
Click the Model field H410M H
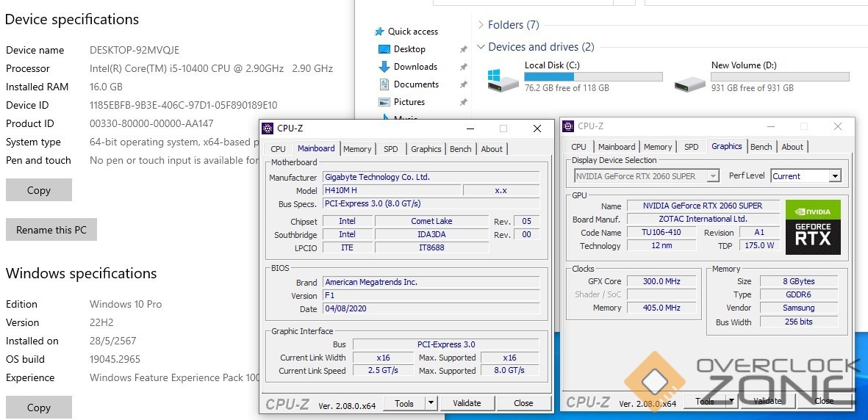[392, 190]
